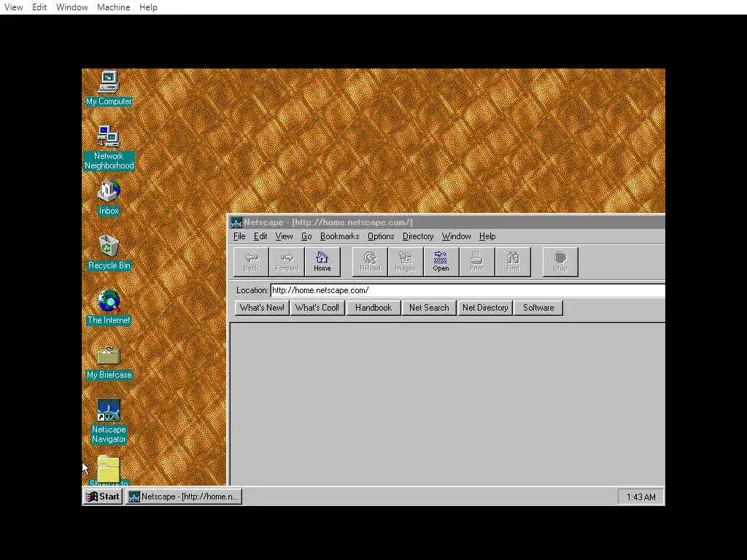Click the Netscape taskbar button
The height and width of the screenshot is (560, 747).
point(184,497)
